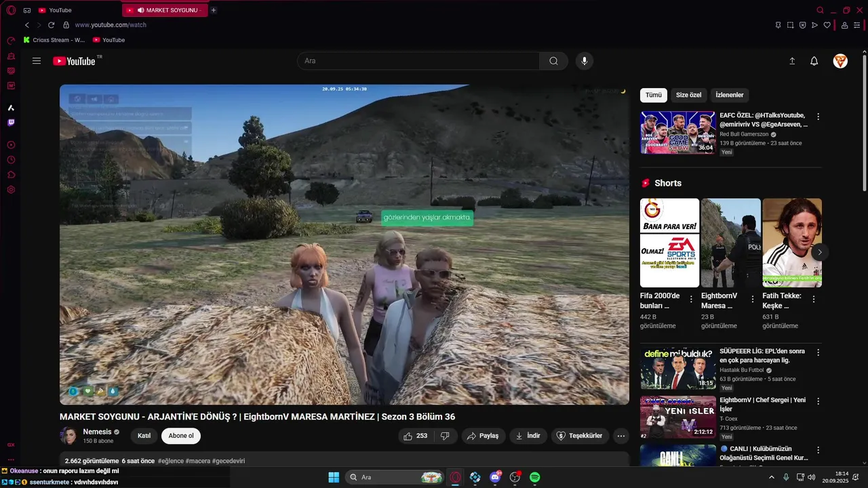Open the Opera GX main menu icon
Viewport: 868px width, 488px height.
(x=11, y=10)
